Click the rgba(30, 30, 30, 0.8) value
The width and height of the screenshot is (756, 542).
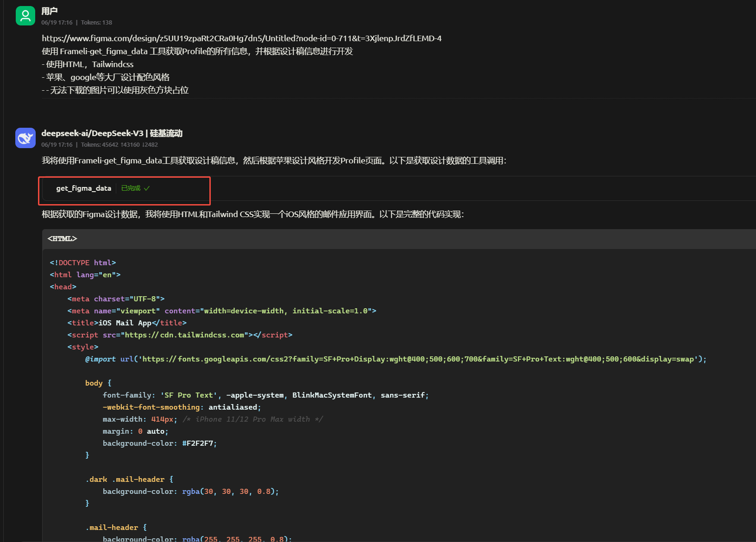[229, 492]
